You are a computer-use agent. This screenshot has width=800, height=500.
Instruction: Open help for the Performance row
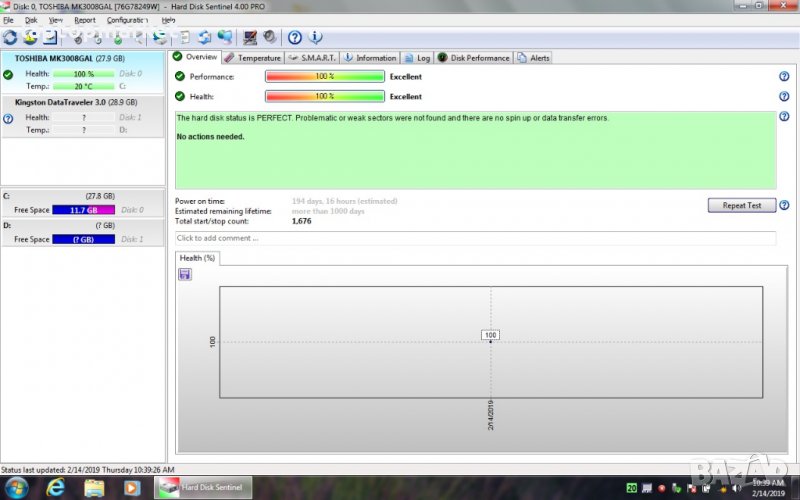[x=784, y=77]
